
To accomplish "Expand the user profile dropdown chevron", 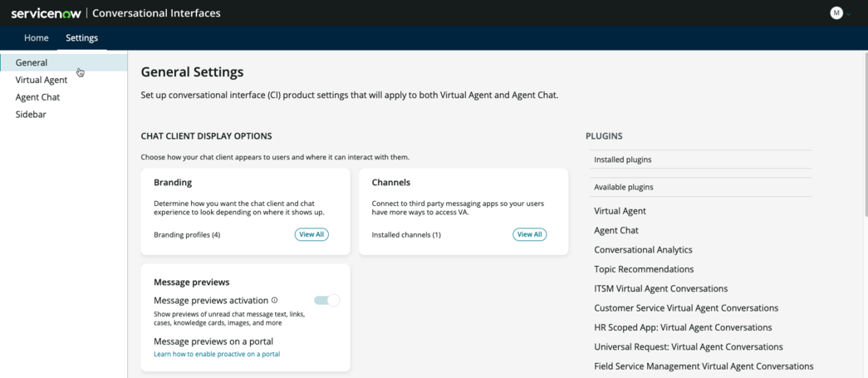I will 849,14.
